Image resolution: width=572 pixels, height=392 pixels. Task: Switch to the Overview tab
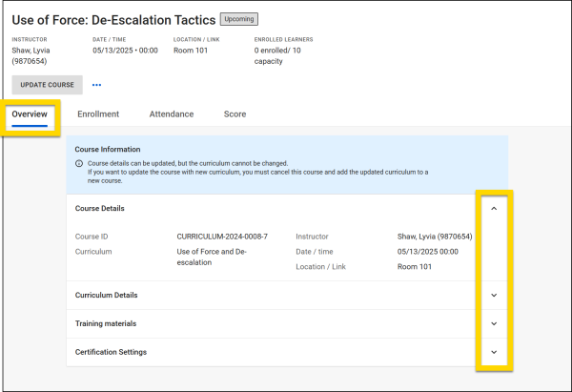(x=30, y=114)
